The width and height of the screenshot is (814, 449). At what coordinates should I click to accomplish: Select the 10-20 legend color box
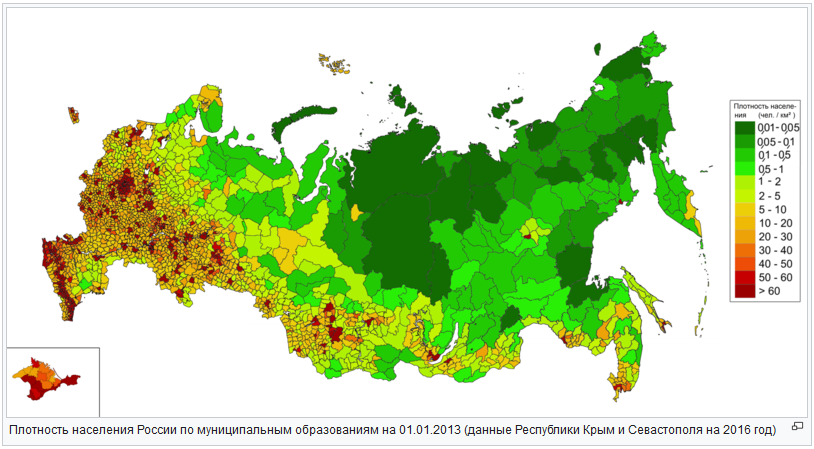(744, 223)
